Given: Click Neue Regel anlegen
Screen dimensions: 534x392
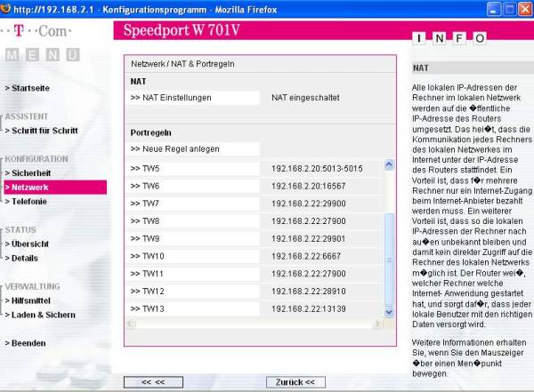Looking at the screenshot, I should pyautogui.click(x=174, y=148).
